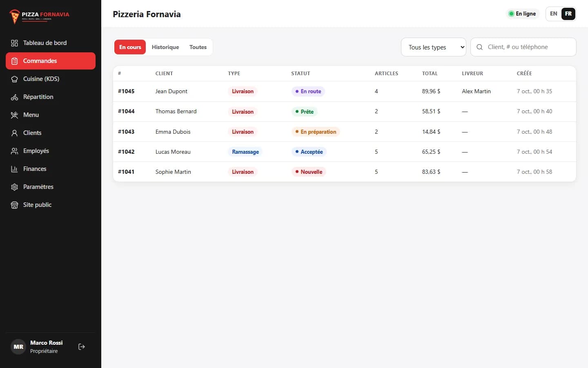Click the Nouvelle status badge

coord(309,172)
